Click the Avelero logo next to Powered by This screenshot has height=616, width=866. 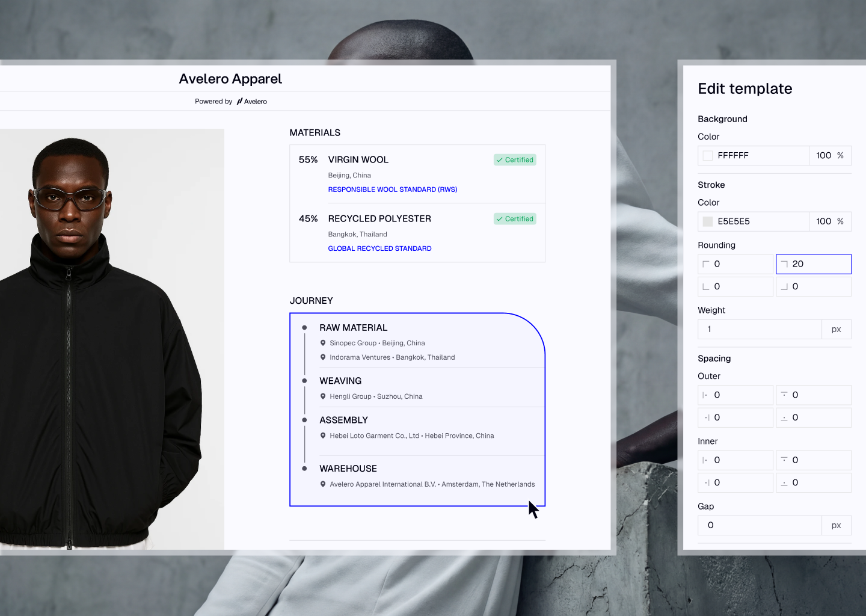[252, 102]
